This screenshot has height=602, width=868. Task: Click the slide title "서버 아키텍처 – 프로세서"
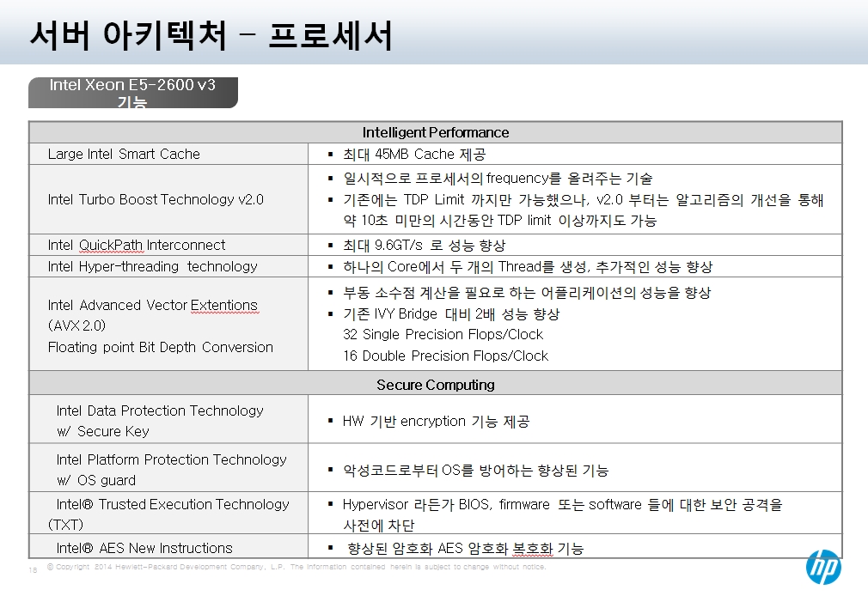click(211, 35)
